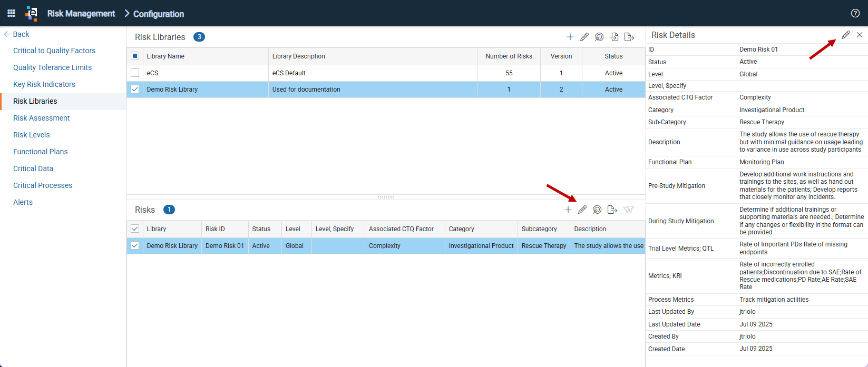Click the Risks count badge '1'
Screen dimensions: 868x367
(x=169, y=210)
